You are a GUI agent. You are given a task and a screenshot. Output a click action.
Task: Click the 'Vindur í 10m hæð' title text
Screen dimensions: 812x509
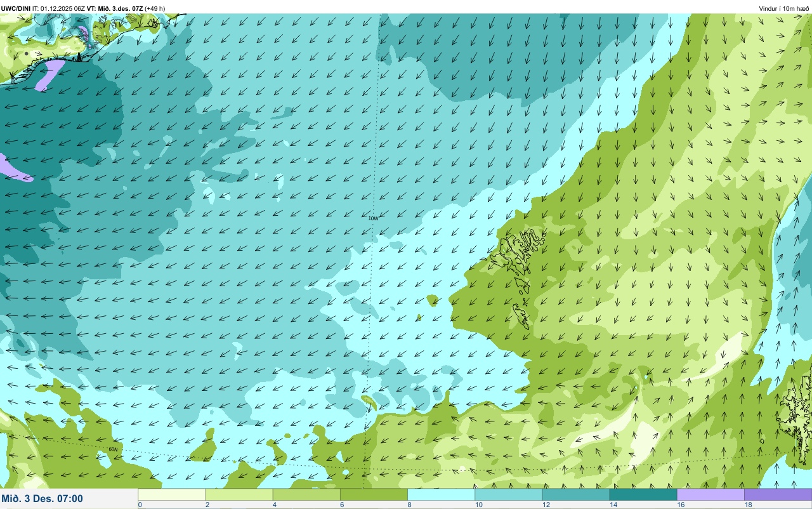click(x=784, y=8)
